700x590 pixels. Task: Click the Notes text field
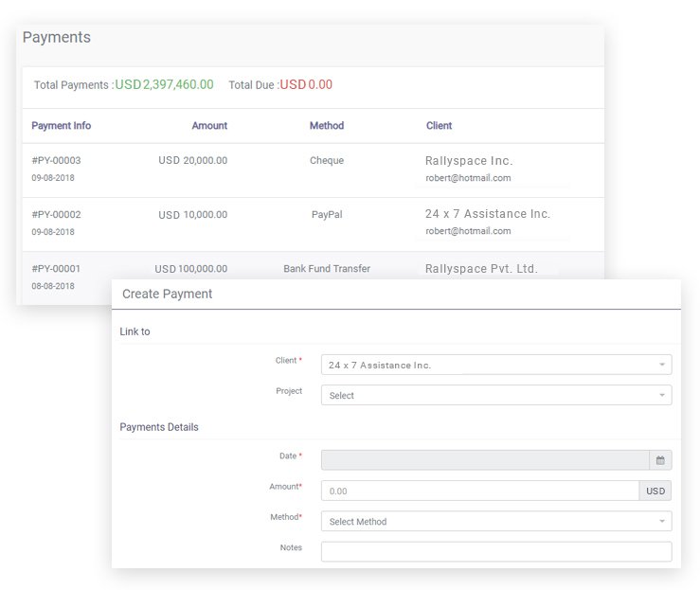point(495,551)
